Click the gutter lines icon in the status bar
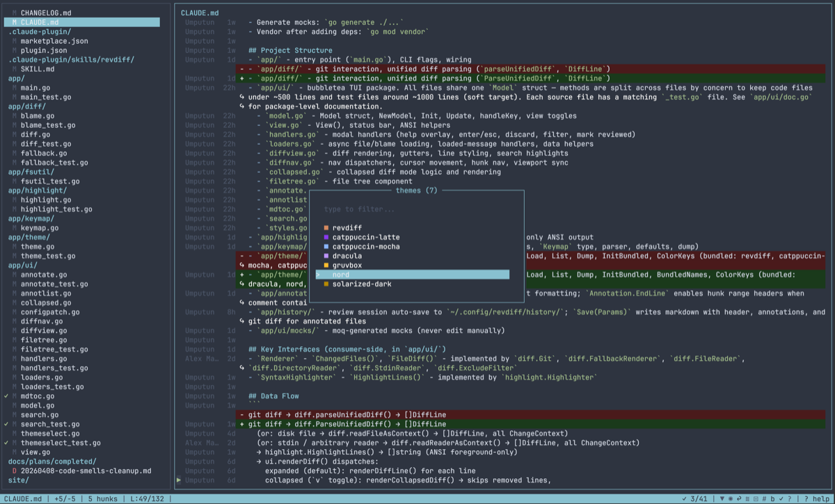This screenshot has width=835, height=504. point(747,498)
